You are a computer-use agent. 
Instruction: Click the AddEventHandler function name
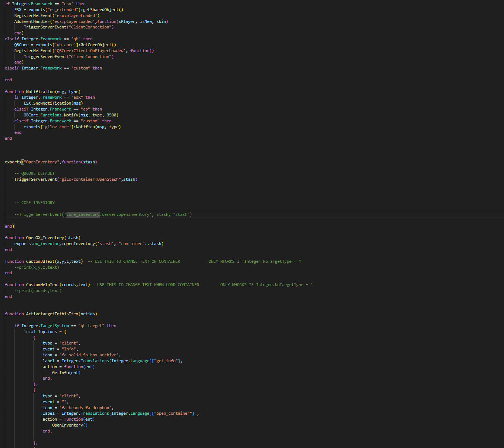coord(32,21)
